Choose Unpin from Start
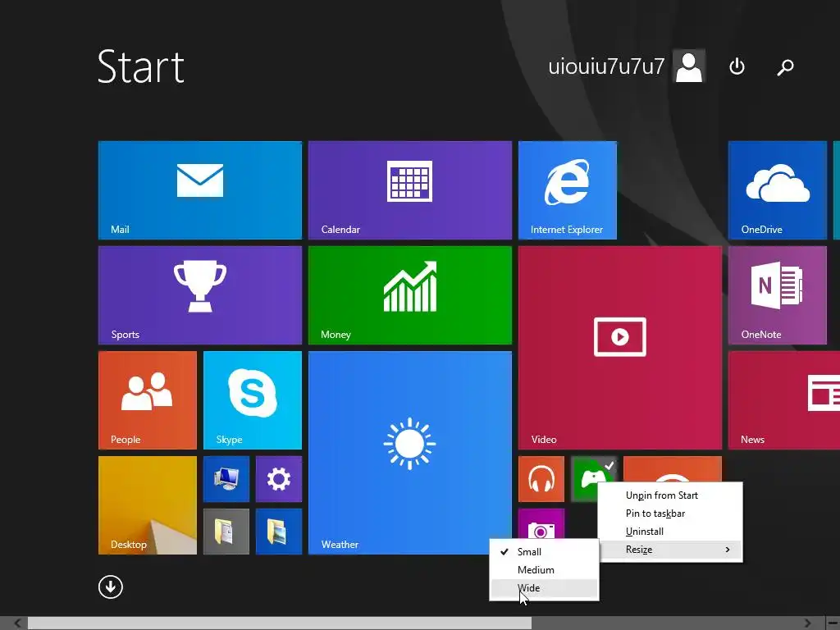This screenshot has height=630, width=840. tap(670, 495)
